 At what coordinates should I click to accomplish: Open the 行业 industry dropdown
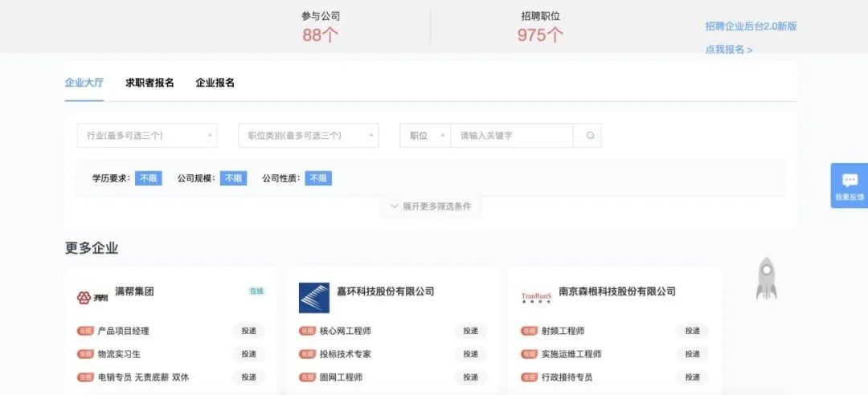click(x=147, y=136)
